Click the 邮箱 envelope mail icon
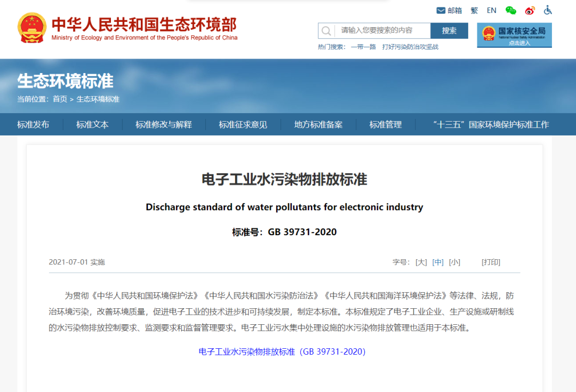This screenshot has height=392, width=576. [x=441, y=10]
